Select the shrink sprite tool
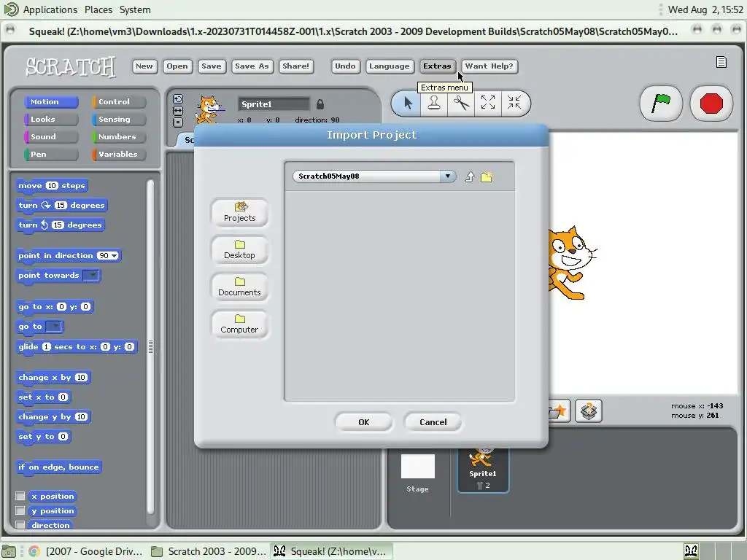The height and width of the screenshot is (560, 747). pyautogui.click(x=514, y=103)
